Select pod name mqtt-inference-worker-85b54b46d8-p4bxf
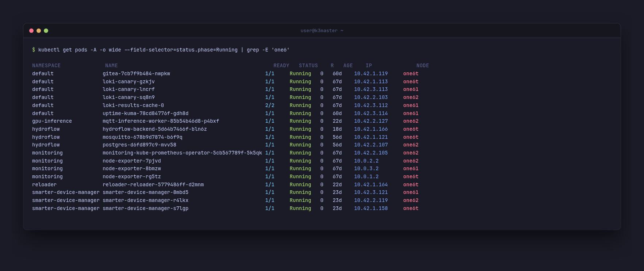The width and height of the screenshot is (644, 271). coord(161,121)
